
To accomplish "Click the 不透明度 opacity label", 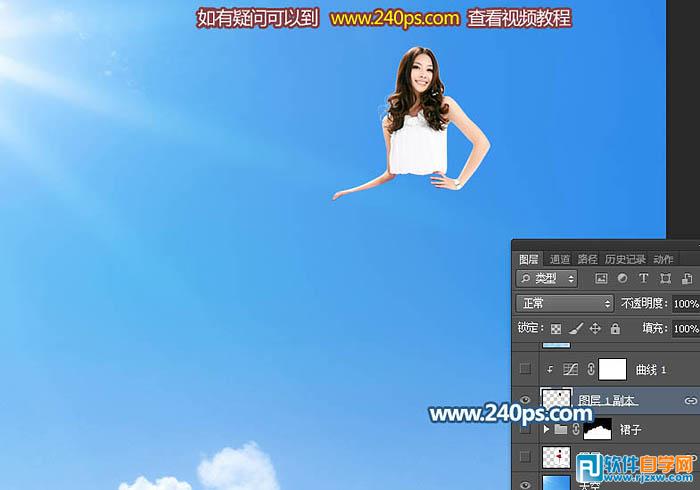I will [644, 303].
